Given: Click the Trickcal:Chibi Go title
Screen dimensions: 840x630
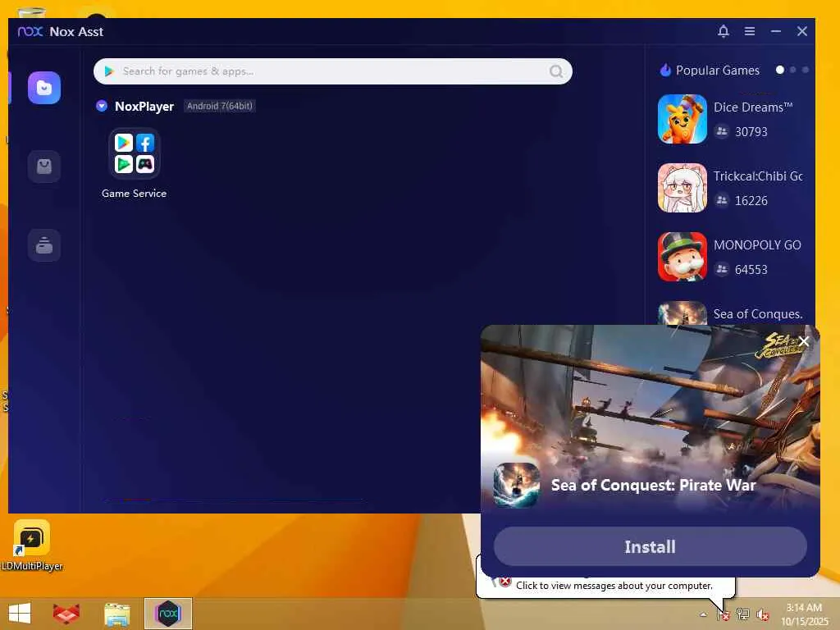Looking at the screenshot, I should 758,176.
